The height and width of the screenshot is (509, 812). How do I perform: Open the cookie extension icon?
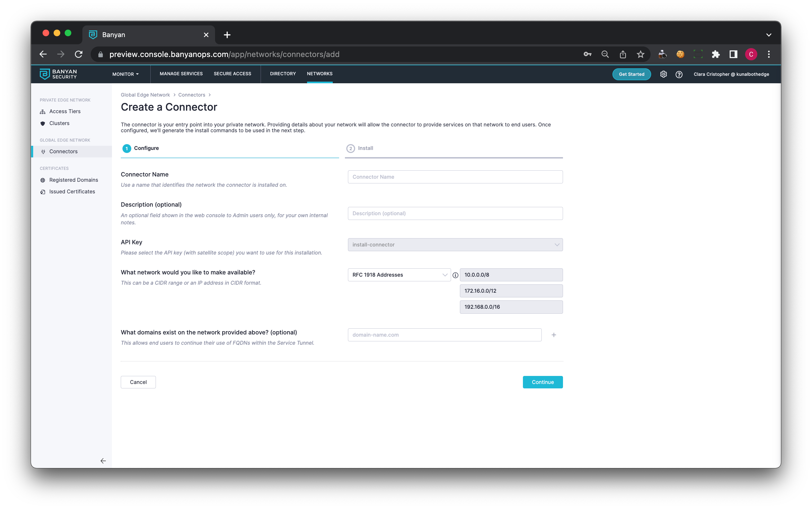(x=680, y=54)
